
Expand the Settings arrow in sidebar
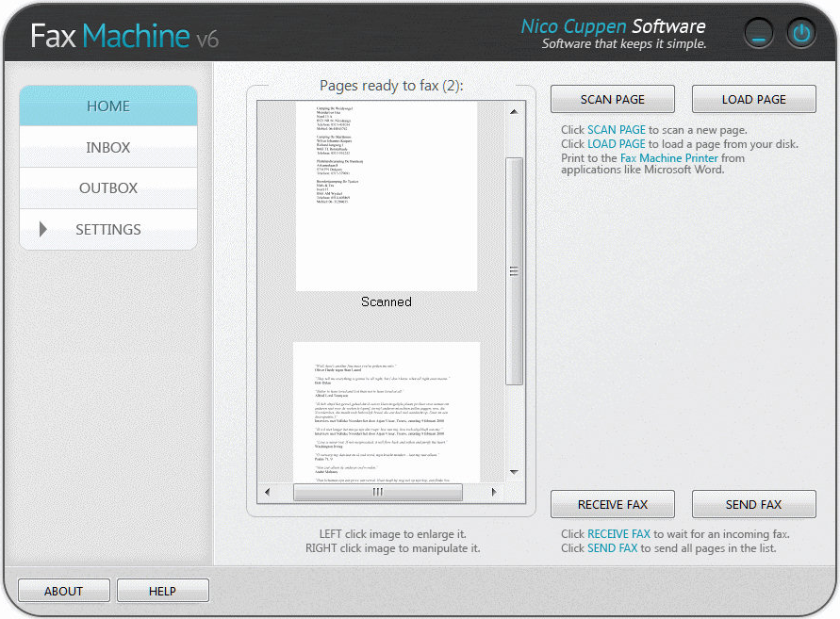pyautogui.click(x=43, y=229)
